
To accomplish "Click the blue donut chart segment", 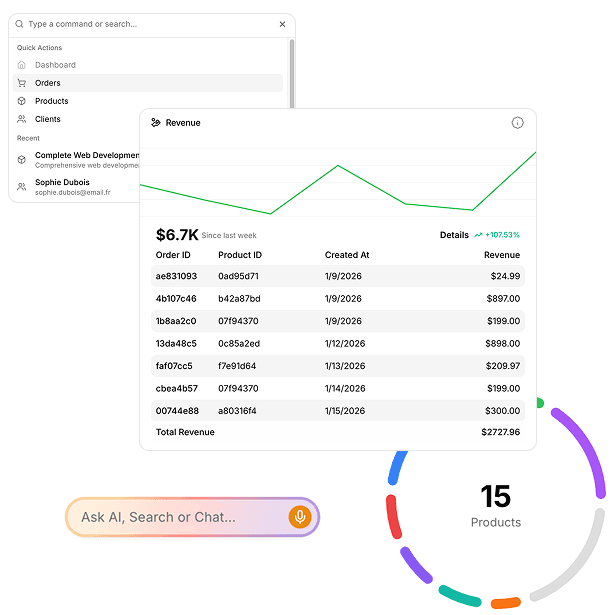I will [396, 469].
